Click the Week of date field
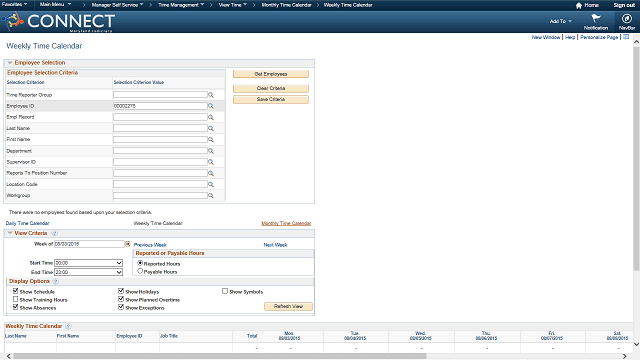 89,244
